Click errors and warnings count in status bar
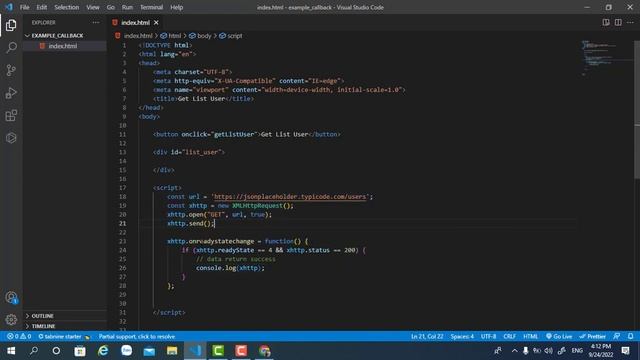The height and width of the screenshot is (360, 640). (x=19, y=336)
